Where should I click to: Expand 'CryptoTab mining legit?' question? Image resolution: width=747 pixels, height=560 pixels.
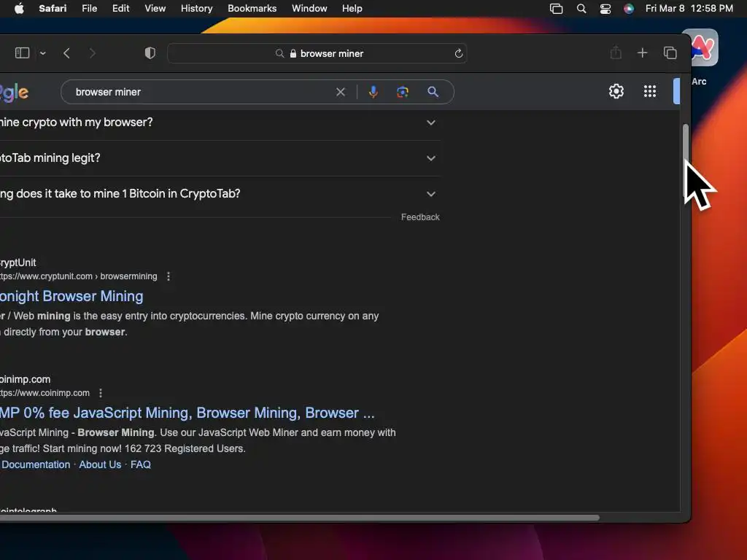tap(219, 158)
